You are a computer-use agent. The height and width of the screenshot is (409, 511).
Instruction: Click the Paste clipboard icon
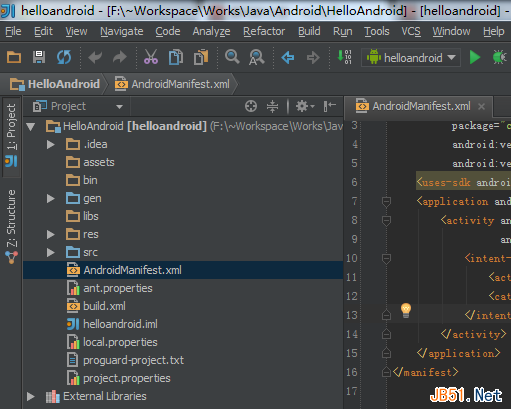click(201, 57)
